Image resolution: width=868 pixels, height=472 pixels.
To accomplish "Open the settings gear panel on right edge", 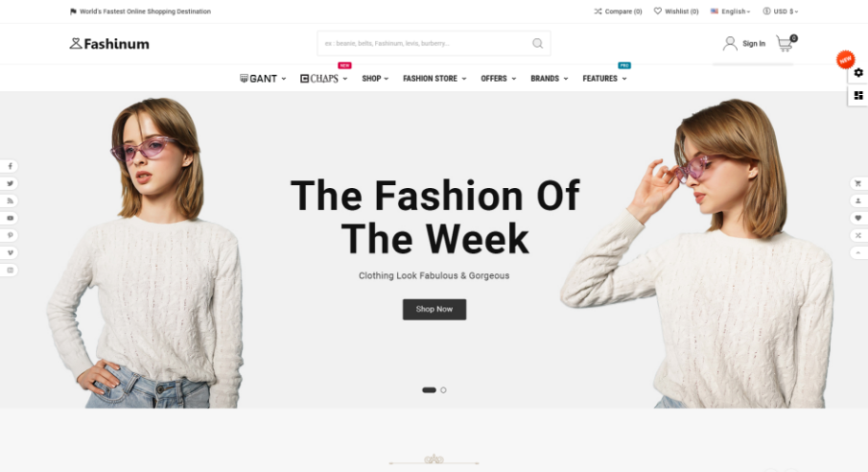I will [858, 73].
